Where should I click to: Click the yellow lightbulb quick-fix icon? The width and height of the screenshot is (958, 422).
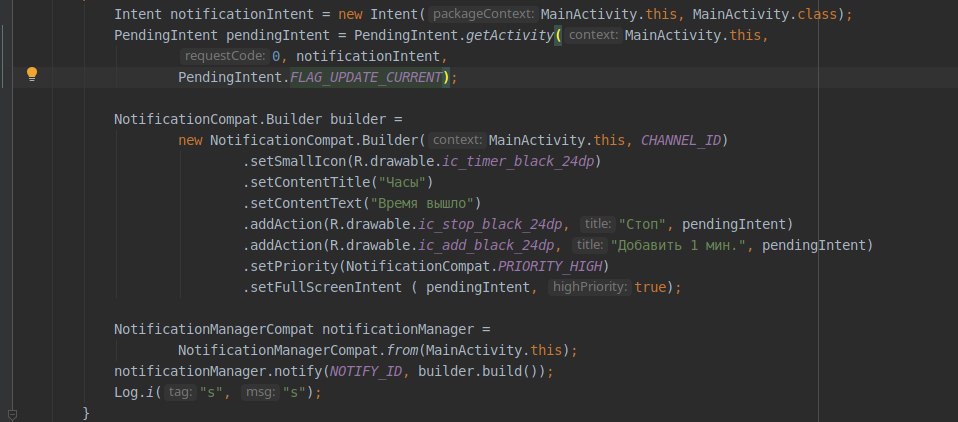click(x=32, y=75)
